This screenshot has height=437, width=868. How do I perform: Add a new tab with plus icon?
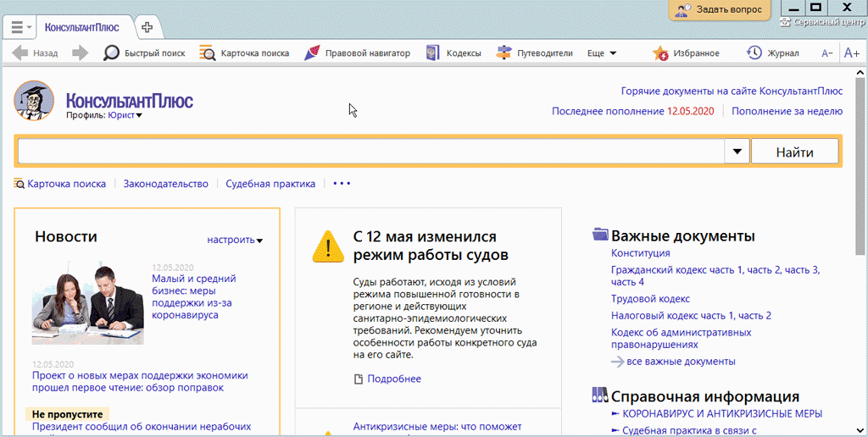(x=147, y=27)
